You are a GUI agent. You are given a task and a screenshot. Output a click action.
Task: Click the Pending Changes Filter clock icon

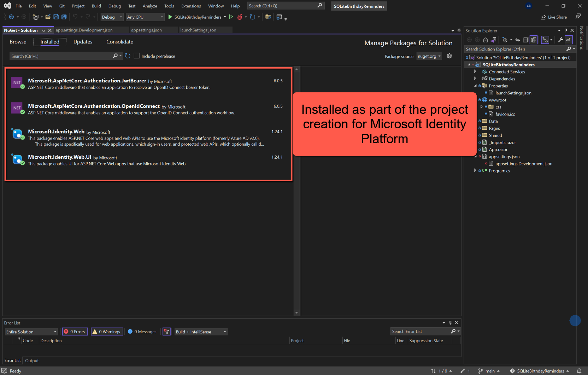coord(505,40)
